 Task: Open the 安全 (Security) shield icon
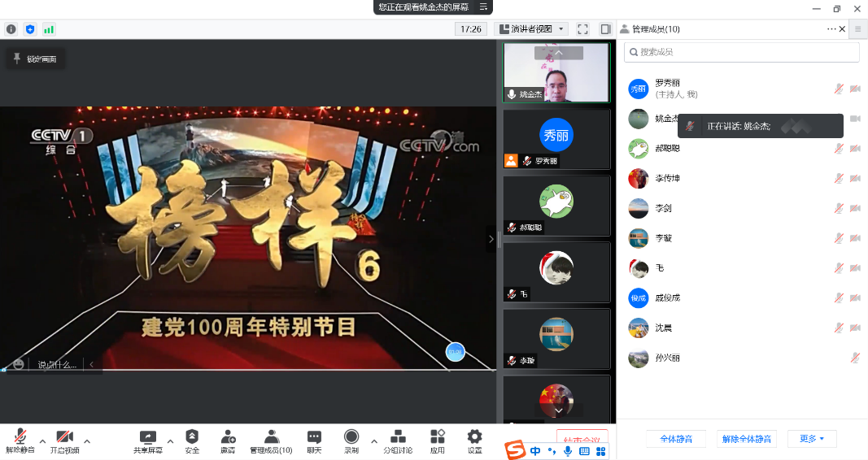(x=192, y=437)
